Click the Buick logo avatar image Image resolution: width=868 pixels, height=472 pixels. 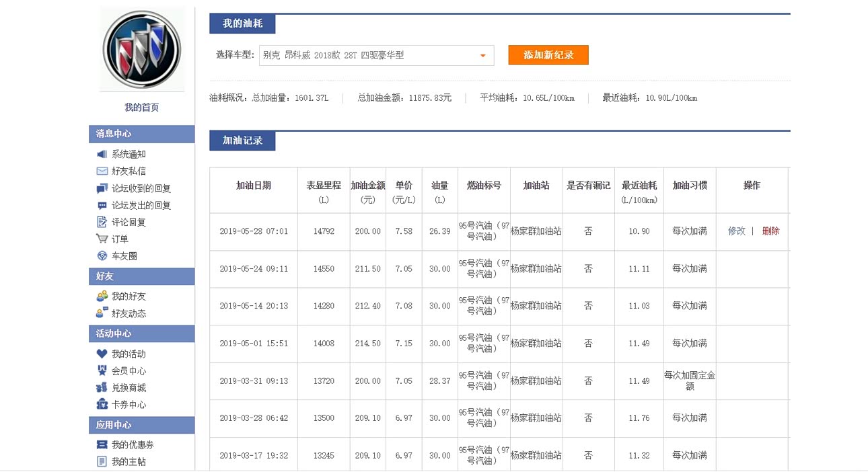(142, 49)
